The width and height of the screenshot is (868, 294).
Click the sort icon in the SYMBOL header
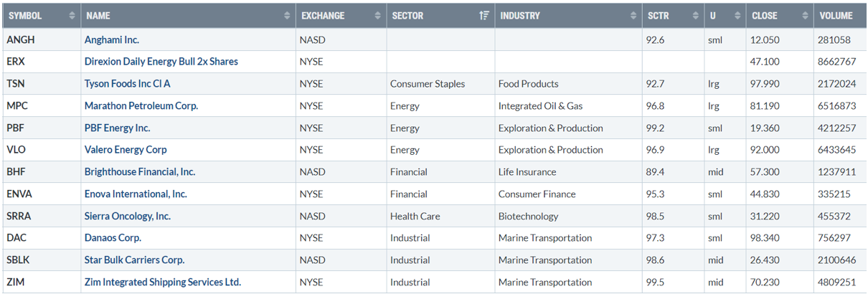(x=72, y=16)
